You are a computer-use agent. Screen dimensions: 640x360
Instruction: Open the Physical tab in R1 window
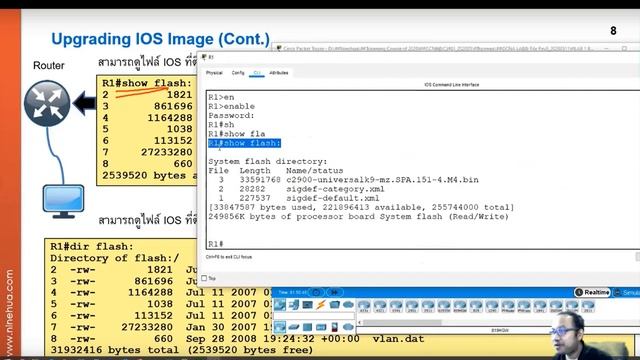click(214, 73)
